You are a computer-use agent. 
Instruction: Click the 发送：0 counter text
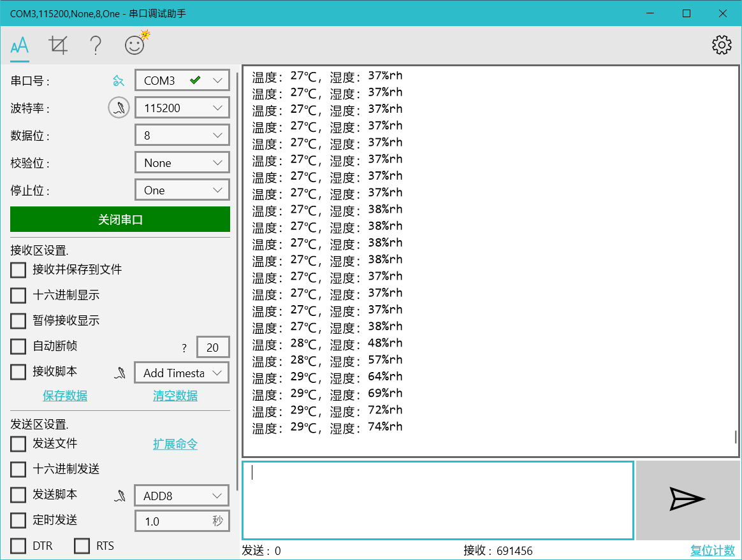261,550
